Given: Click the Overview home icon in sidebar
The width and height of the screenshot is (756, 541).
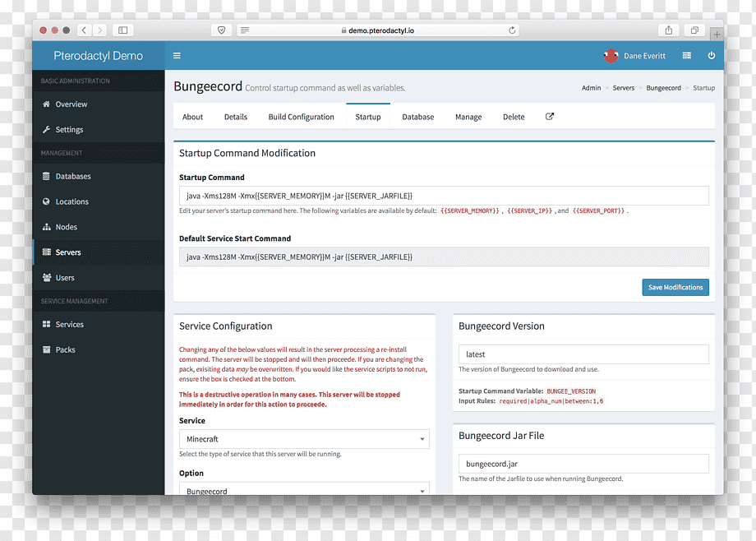Looking at the screenshot, I should click(x=46, y=104).
